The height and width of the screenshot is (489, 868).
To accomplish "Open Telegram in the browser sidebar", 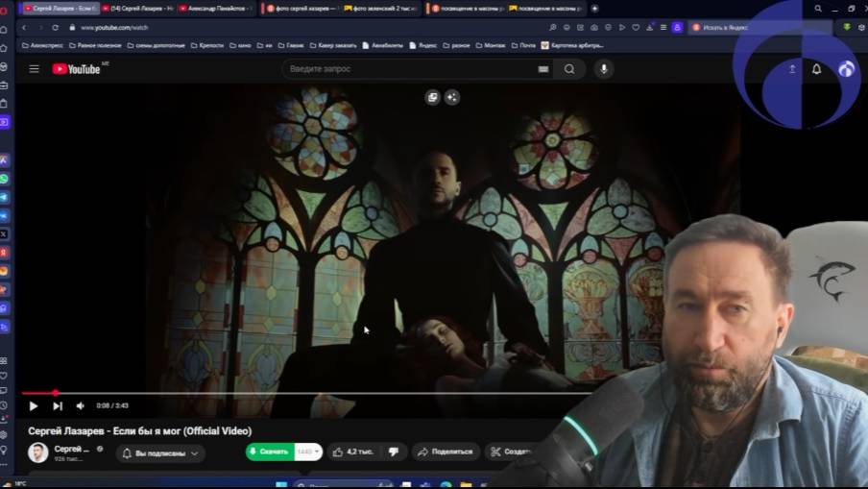I will (x=5, y=197).
